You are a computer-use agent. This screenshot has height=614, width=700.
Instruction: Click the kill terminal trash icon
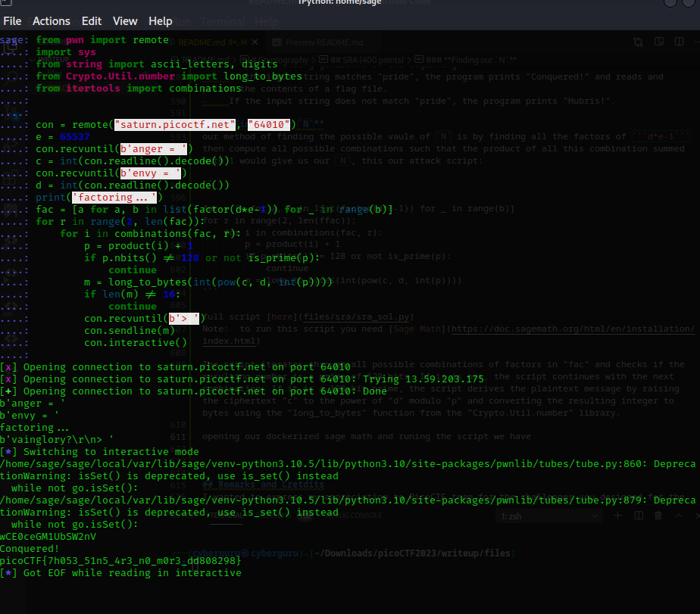(x=658, y=516)
